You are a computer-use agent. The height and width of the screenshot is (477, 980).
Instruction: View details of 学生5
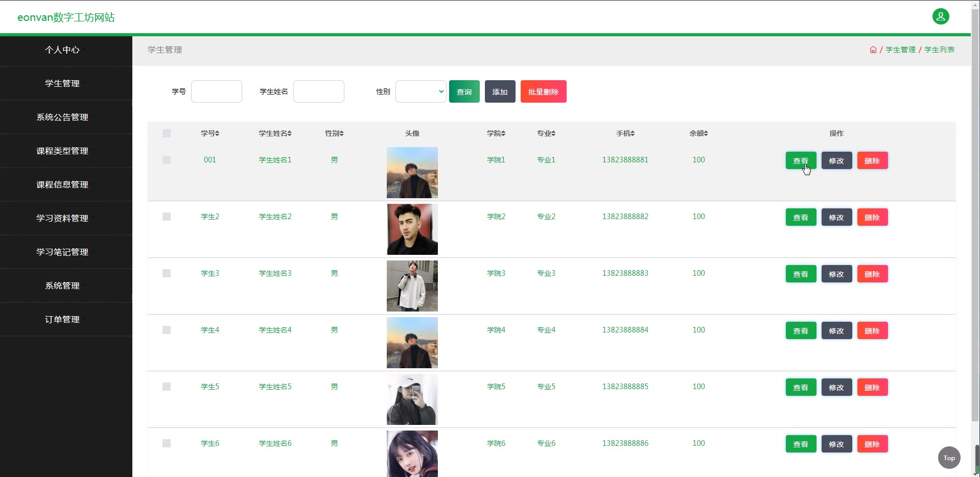point(801,387)
